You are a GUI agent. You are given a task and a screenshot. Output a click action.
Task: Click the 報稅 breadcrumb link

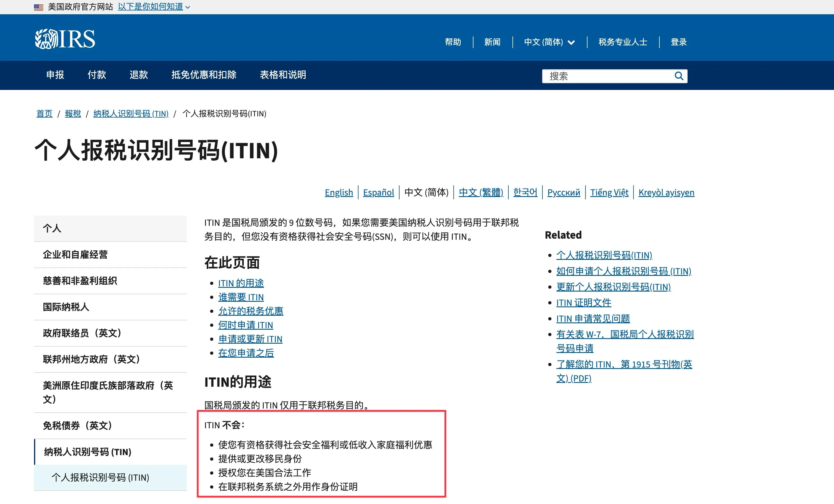coord(73,114)
